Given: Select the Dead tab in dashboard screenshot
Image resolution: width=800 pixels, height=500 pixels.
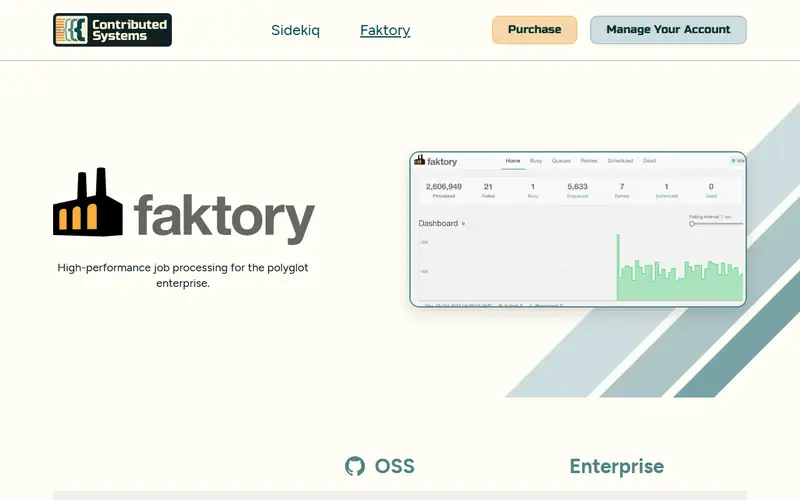Looking at the screenshot, I should 649,161.
